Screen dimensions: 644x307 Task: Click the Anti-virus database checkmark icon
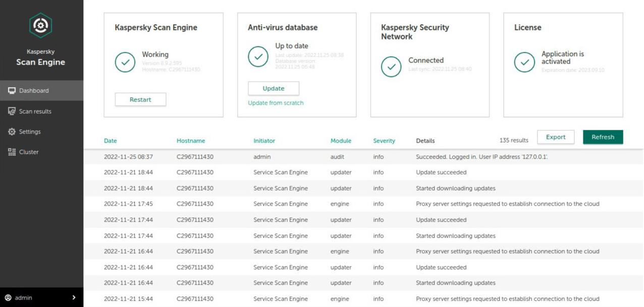point(258,56)
